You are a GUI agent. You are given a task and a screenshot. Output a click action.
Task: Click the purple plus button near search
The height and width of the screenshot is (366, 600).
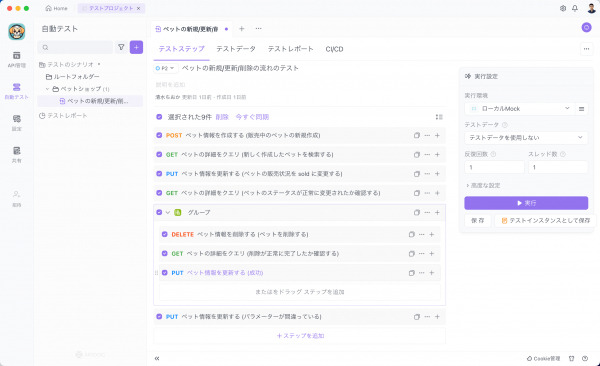click(x=136, y=47)
